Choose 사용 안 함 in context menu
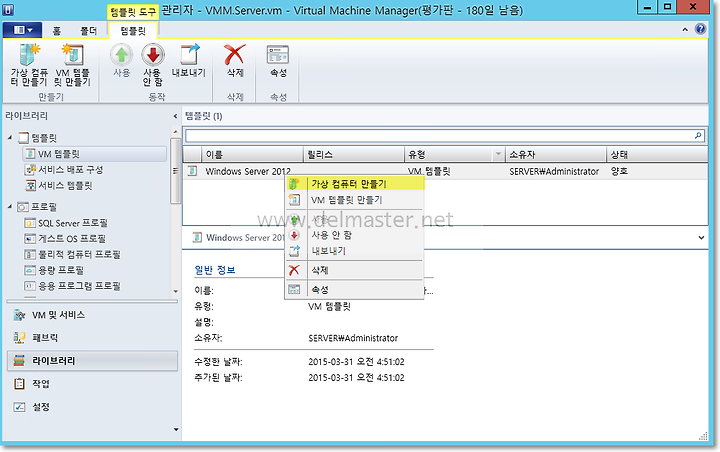This screenshot has width=720, height=452. pos(354,235)
